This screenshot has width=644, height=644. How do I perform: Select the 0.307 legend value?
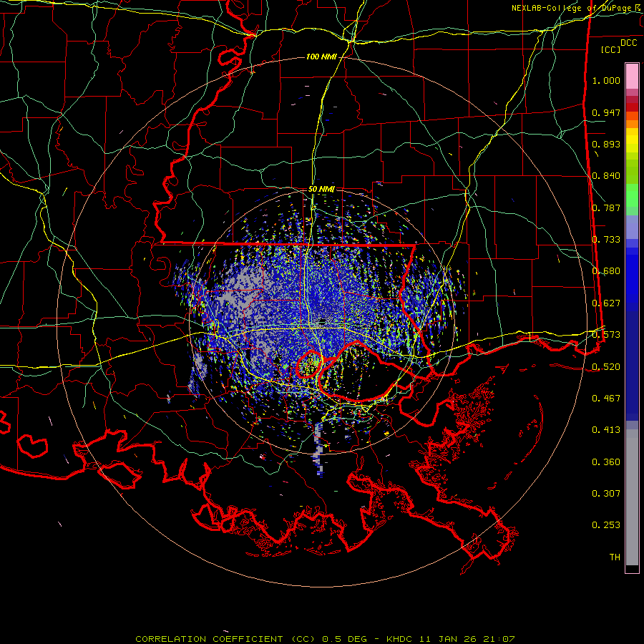(606, 494)
